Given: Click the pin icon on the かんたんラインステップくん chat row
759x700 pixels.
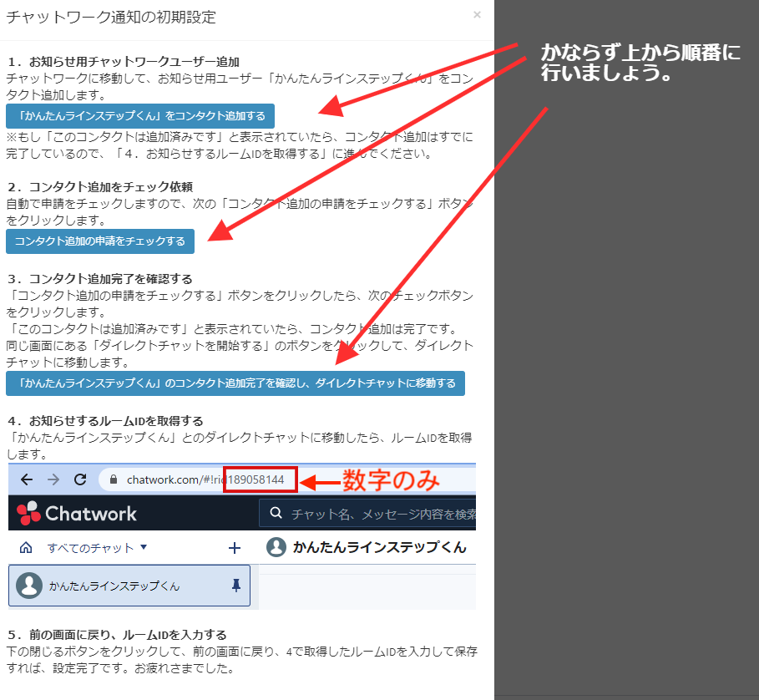Looking at the screenshot, I should tap(236, 586).
